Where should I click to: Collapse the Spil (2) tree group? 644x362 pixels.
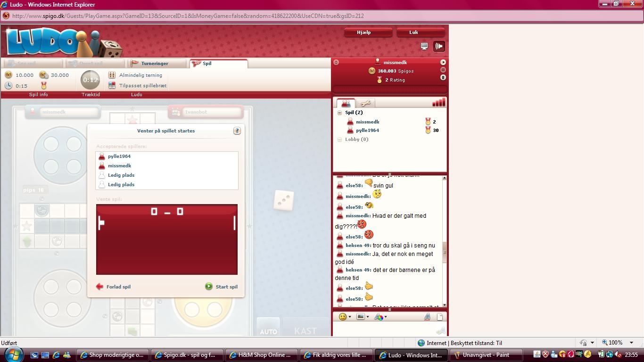pos(339,113)
